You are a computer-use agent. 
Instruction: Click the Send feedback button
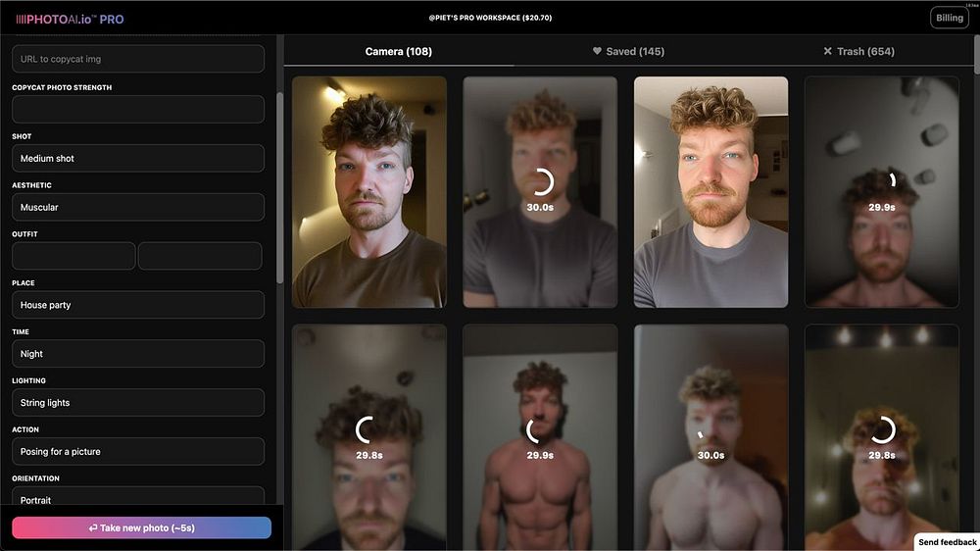click(x=947, y=542)
